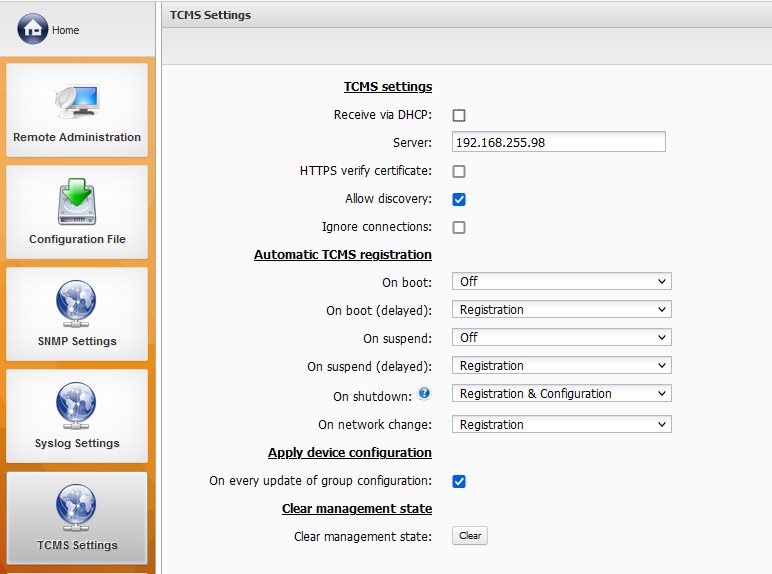Uncheck every update of group configuration

[x=459, y=481]
